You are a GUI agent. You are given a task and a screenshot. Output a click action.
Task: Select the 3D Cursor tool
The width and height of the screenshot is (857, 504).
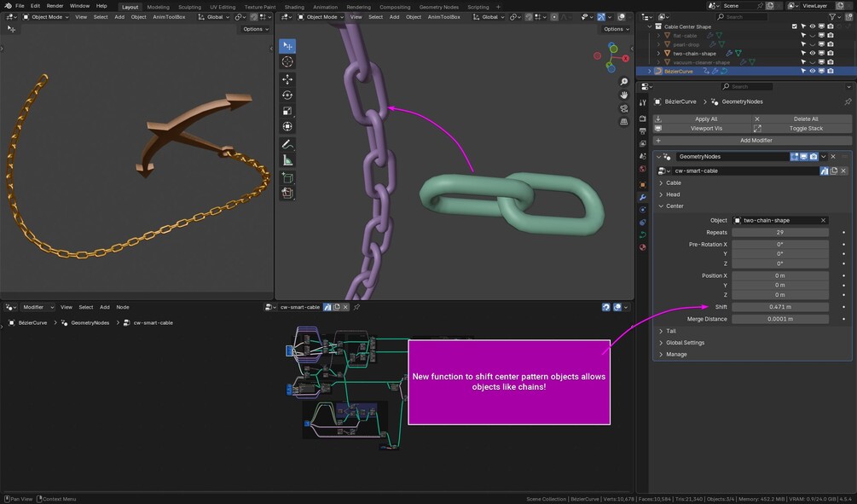click(x=287, y=61)
